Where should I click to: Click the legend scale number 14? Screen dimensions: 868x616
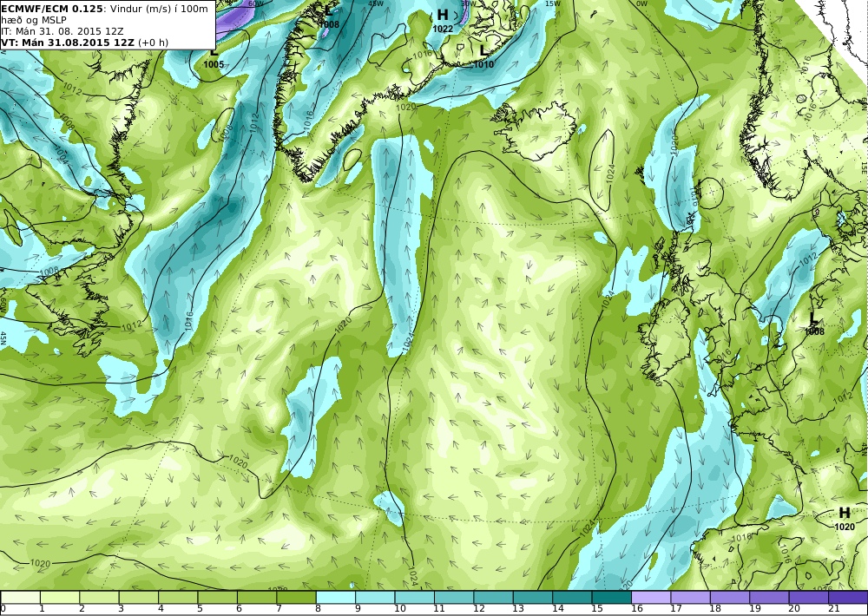tap(558, 609)
